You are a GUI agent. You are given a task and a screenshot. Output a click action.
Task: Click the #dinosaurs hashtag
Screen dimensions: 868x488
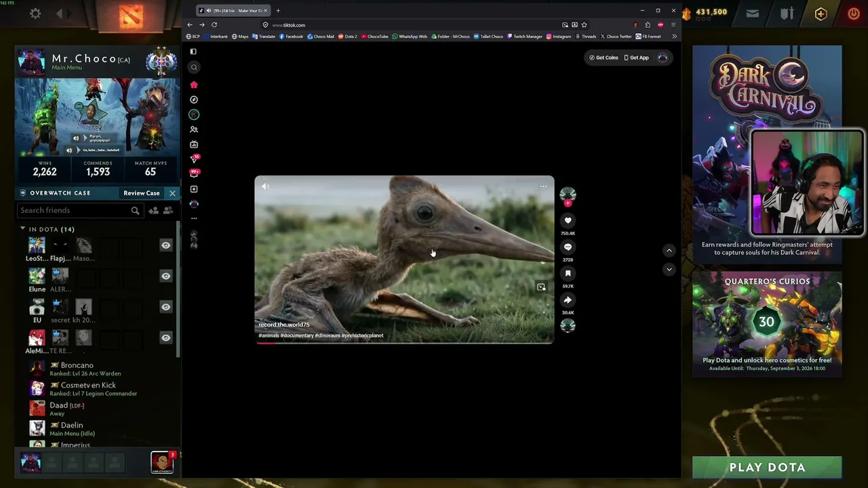tap(327, 335)
